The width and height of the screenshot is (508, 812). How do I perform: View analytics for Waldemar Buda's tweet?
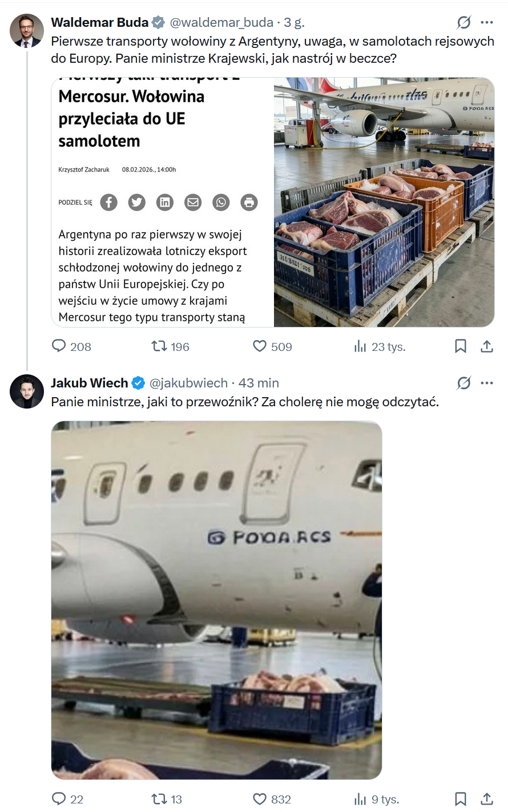coord(360,346)
